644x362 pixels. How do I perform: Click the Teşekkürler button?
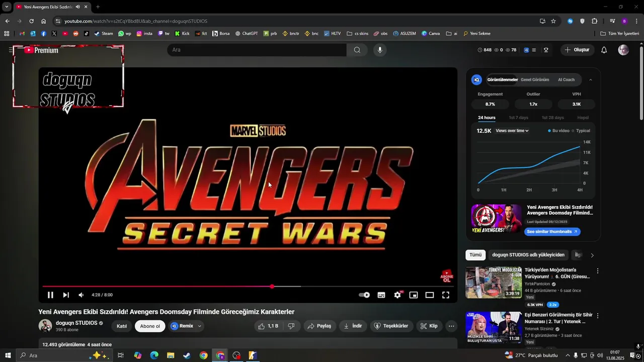click(x=392, y=326)
